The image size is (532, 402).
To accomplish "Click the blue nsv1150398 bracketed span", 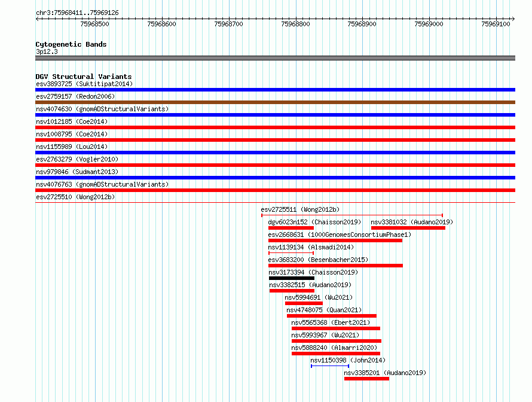I will (330, 366).
